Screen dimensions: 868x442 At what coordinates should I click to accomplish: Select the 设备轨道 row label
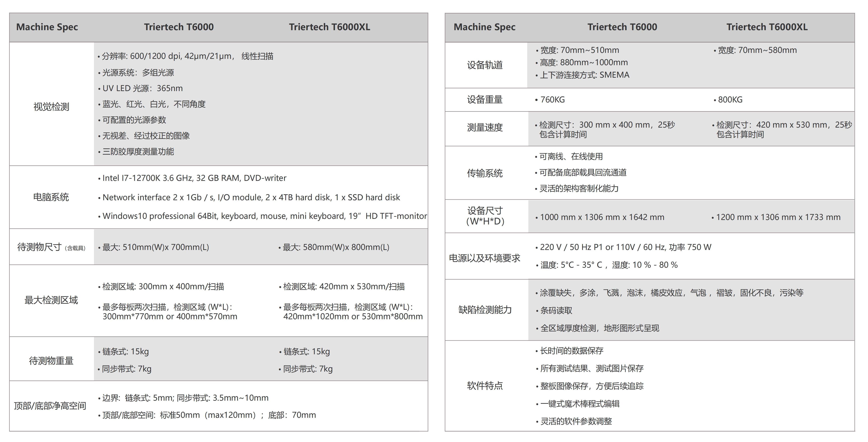[485, 65]
